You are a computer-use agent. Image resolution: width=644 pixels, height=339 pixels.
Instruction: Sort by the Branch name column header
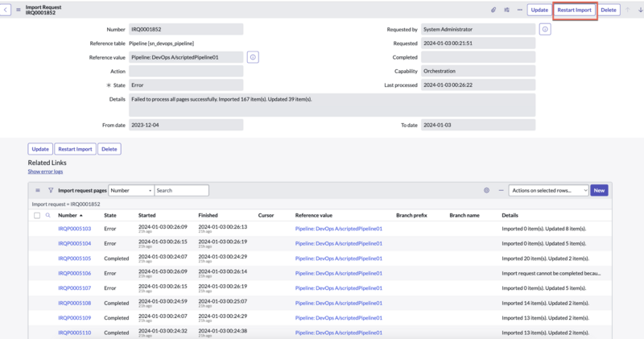coord(464,215)
